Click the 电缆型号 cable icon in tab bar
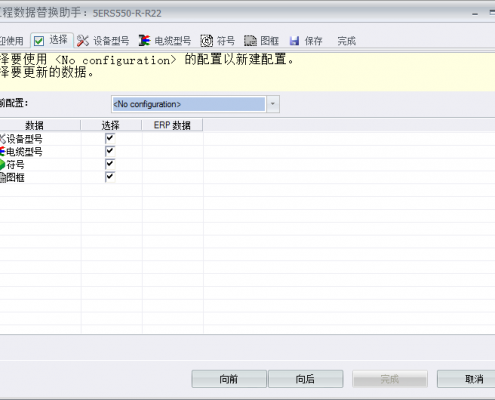The image size is (495, 400). [x=144, y=41]
